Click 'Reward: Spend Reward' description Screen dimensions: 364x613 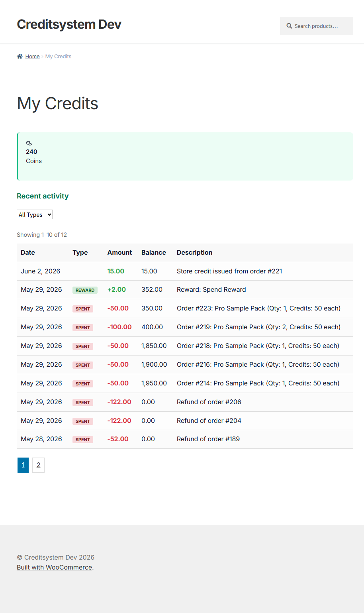pos(211,289)
